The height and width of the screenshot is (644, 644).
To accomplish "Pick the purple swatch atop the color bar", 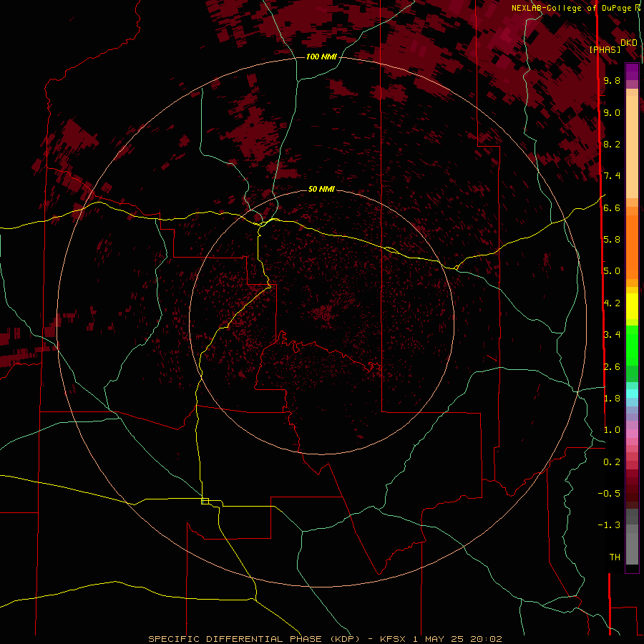I will [632, 72].
